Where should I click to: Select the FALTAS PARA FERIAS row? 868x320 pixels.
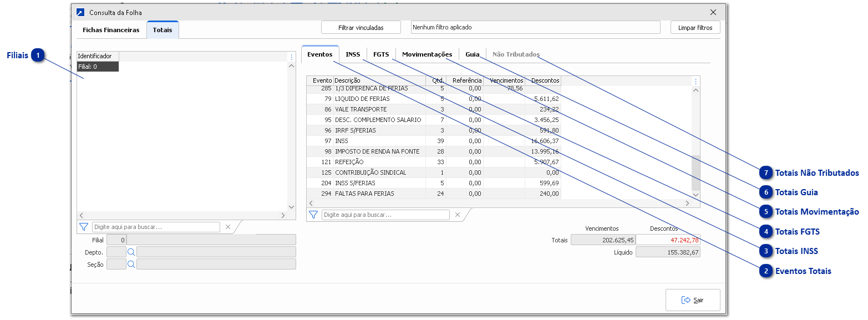[434, 194]
